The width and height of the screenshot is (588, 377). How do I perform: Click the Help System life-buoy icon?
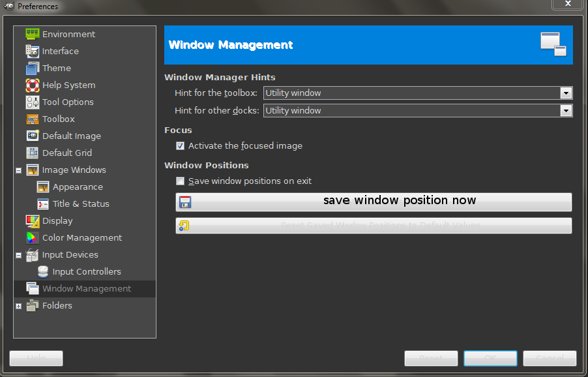pyautogui.click(x=33, y=85)
